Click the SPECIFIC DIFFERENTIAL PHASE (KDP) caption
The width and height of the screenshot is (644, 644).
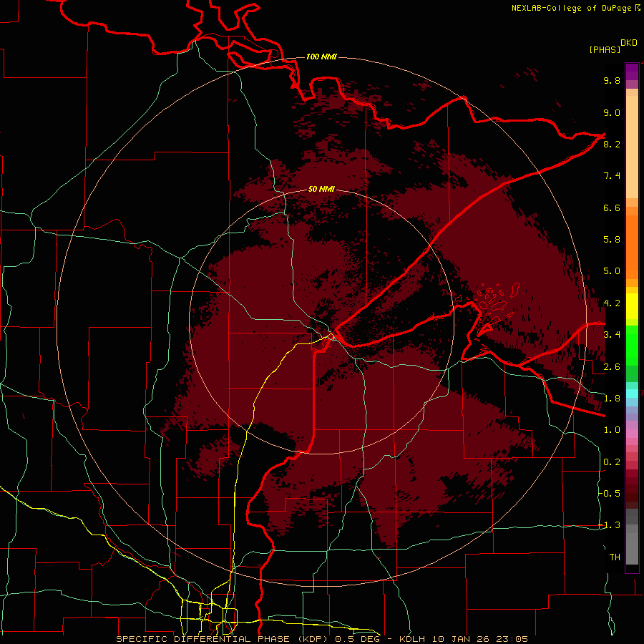[x=223, y=639]
